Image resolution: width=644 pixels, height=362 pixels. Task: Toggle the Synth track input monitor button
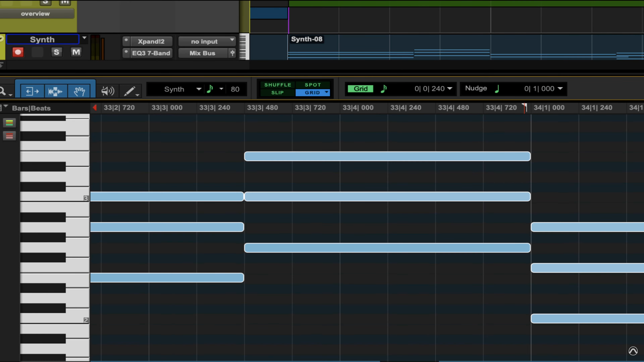click(37, 52)
